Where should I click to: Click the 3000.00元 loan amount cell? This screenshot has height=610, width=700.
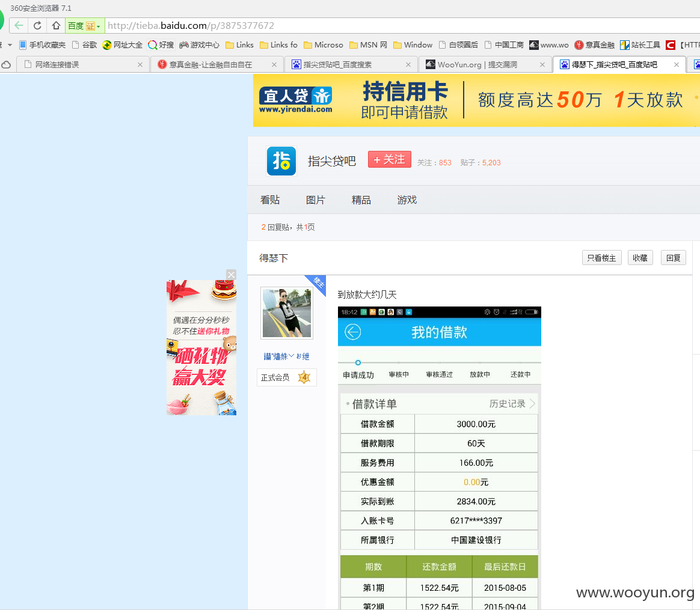(x=476, y=424)
